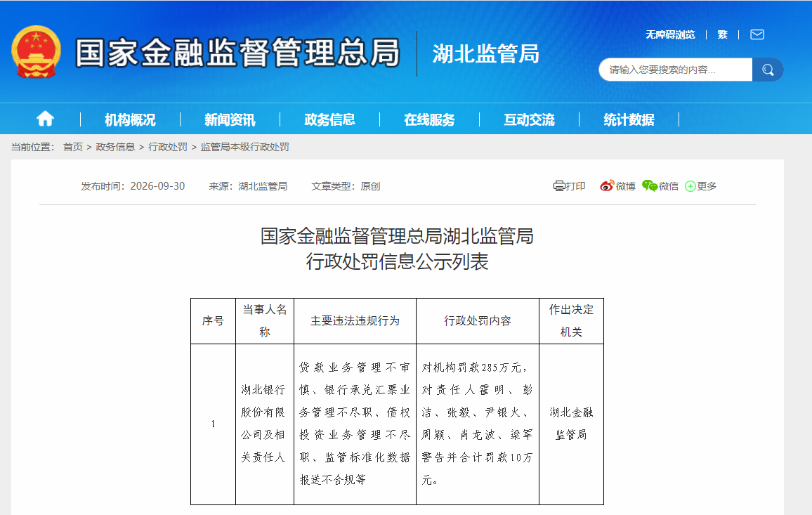
Task: Click row number 1 cell
Action: tap(213, 424)
